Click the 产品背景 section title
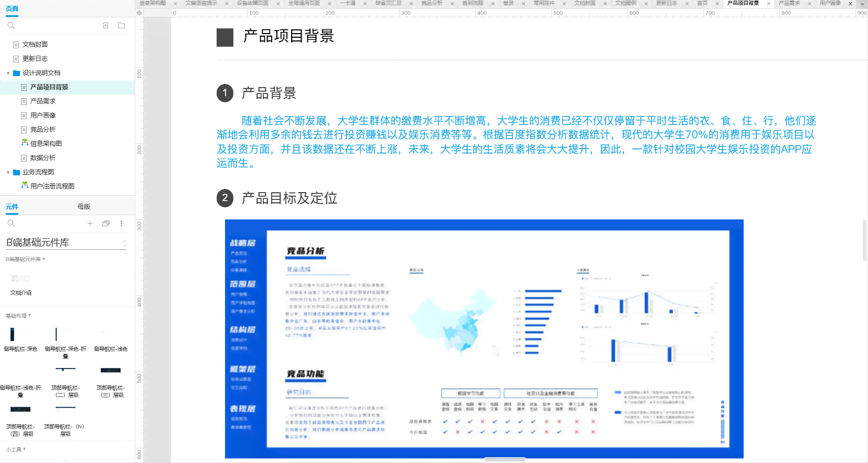Image resolution: width=868 pixels, height=463 pixels. click(269, 93)
